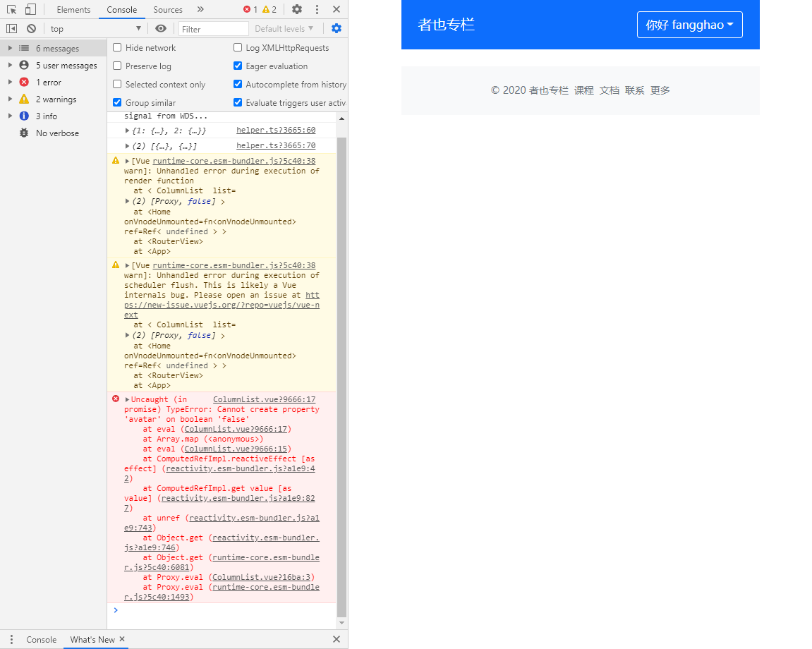This screenshot has height=649, width=812.
Task: Expand the 2 warnings group arrow
Action: (10, 99)
